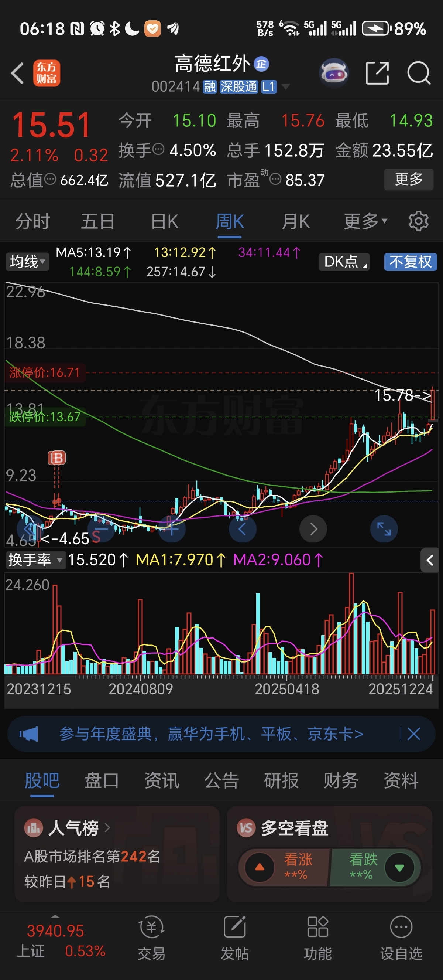
Task: Tap the 市盈 info circle icon
Action: pyautogui.click(x=275, y=179)
